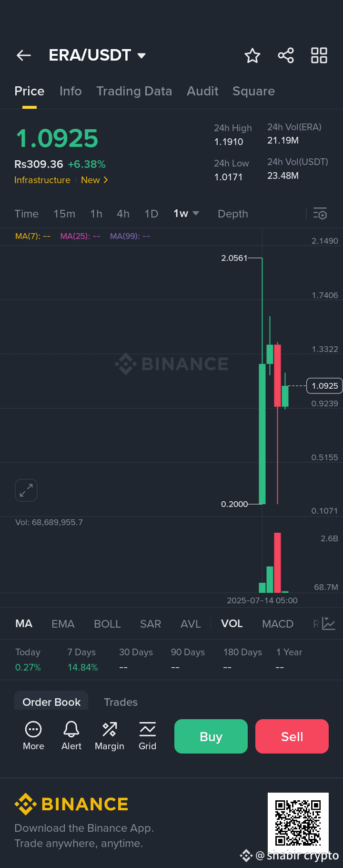343x868 pixels.
Task: Add ERA/USDT to favorites with star
Action: [252, 56]
